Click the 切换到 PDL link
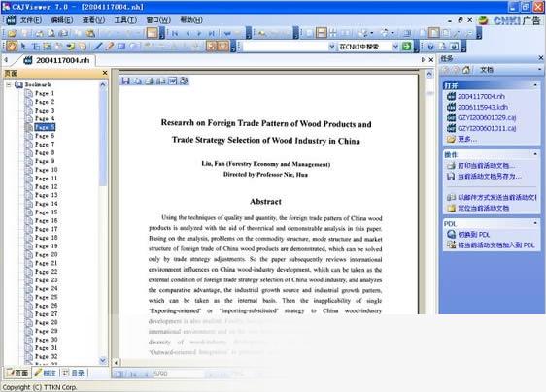Image resolution: width=546 pixels, height=392 pixels. pos(473,235)
